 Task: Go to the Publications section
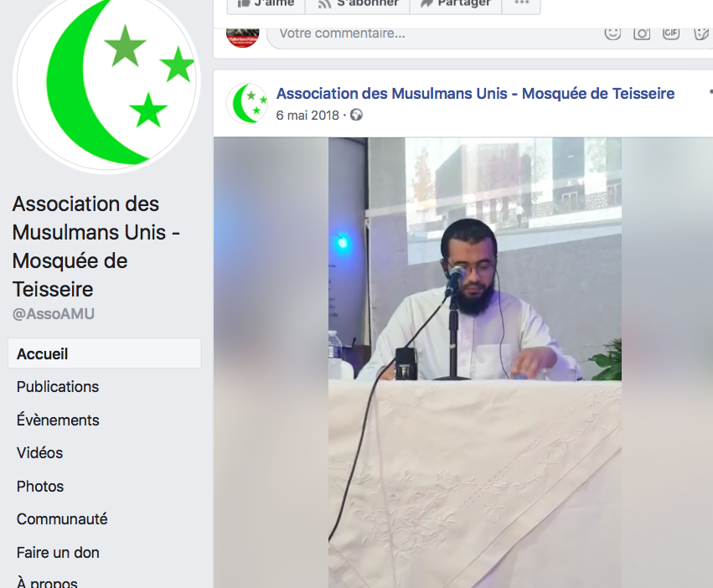(58, 386)
